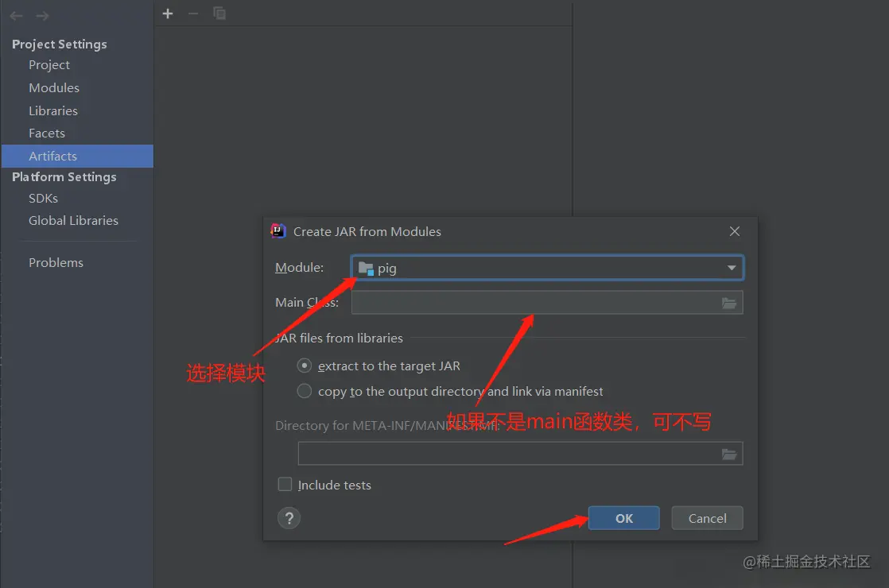Open Global Libraries settings

[x=74, y=220]
